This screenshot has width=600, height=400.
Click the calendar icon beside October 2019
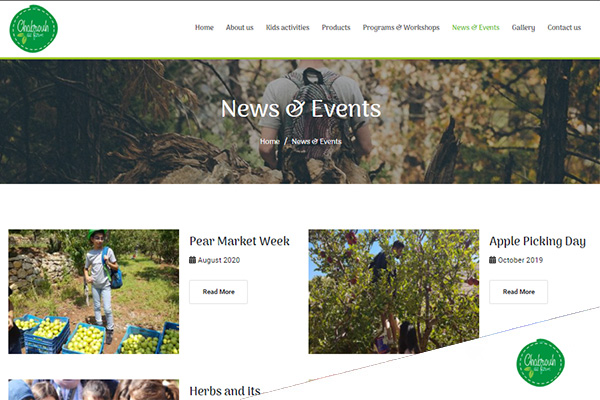click(492, 260)
